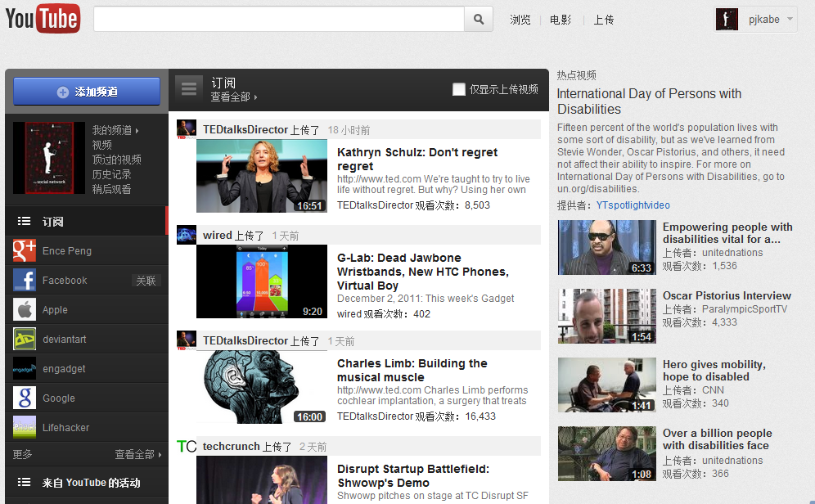This screenshot has height=504, width=815.
Task: Open the 电影 menu item
Action: [x=561, y=20]
